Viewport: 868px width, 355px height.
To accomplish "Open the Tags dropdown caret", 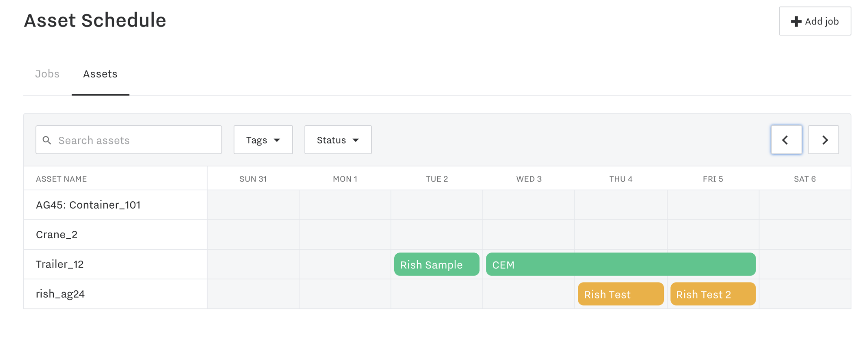I will tap(277, 140).
